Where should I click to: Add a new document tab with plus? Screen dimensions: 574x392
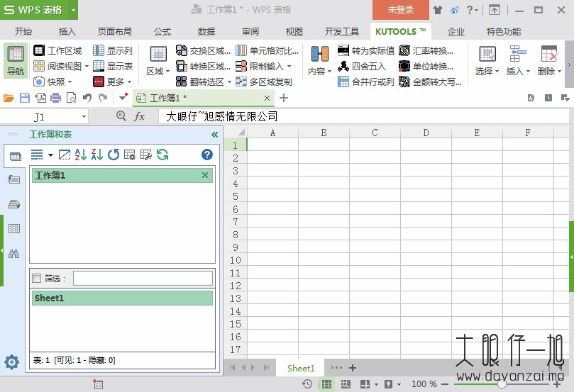coord(284,98)
